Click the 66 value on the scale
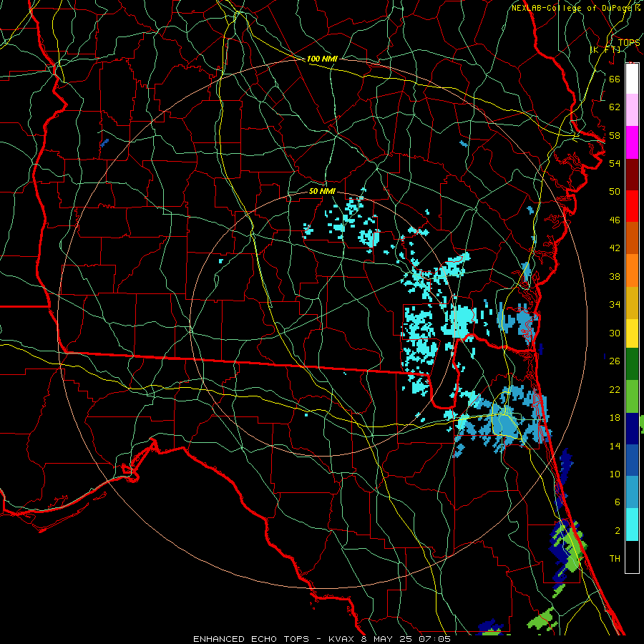 [x=615, y=79]
